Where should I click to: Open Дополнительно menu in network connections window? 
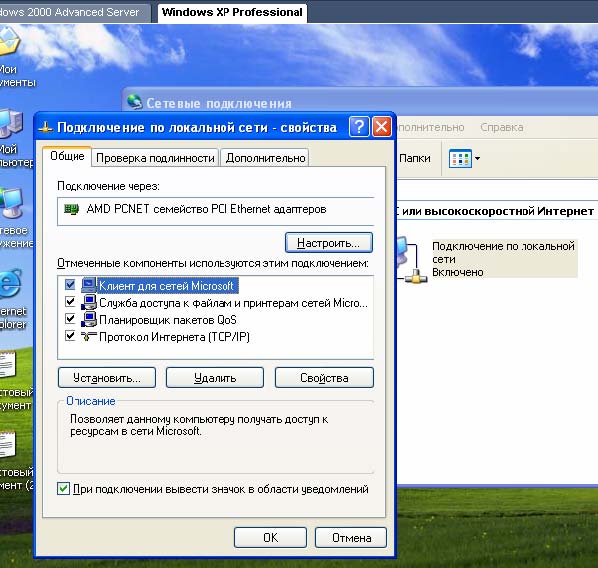coord(431,127)
